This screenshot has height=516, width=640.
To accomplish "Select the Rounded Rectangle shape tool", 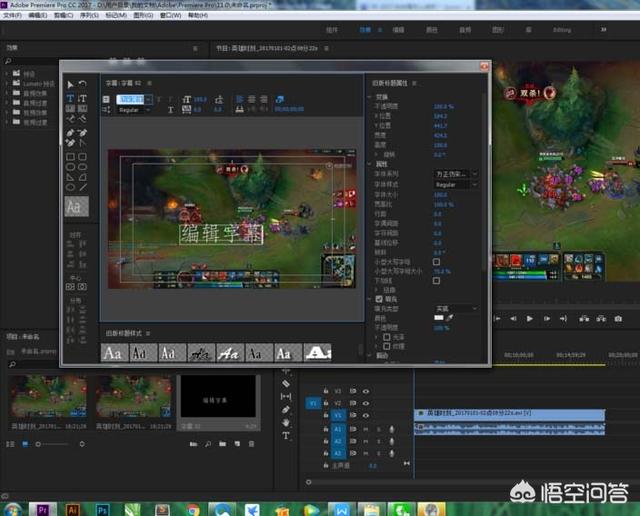I will [x=82, y=157].
